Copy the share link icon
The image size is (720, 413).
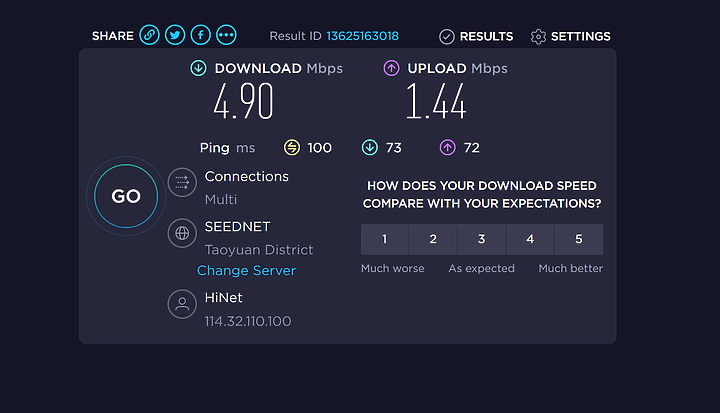click(150, 35)
